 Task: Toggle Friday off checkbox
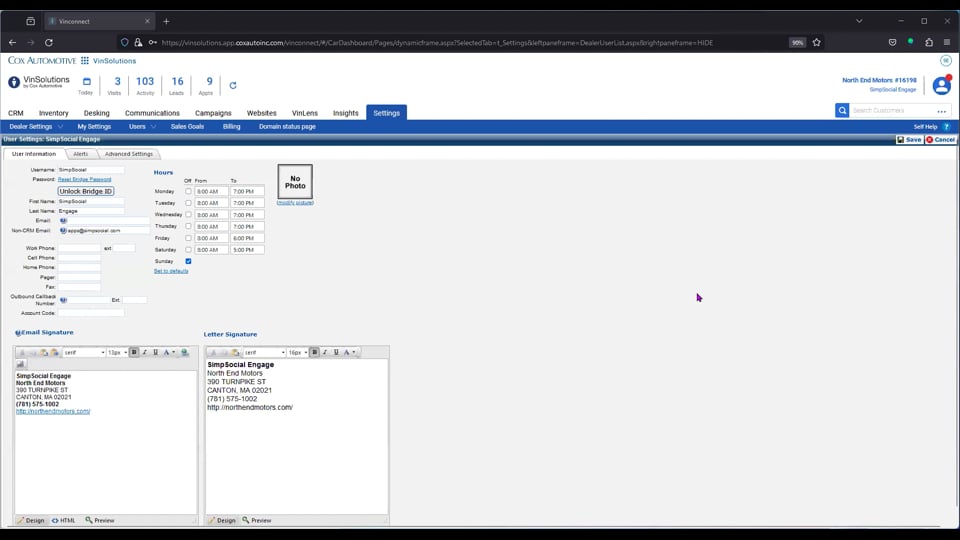(x=189, y=238)
